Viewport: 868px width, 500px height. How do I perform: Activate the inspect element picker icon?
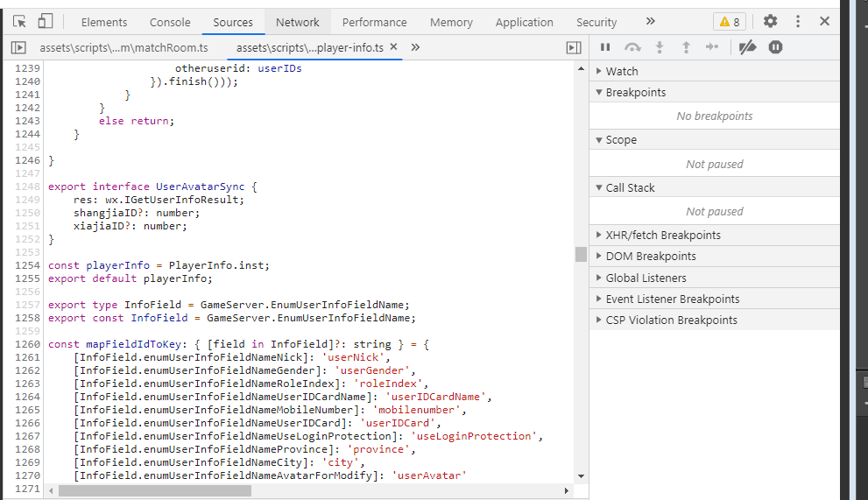19,22
